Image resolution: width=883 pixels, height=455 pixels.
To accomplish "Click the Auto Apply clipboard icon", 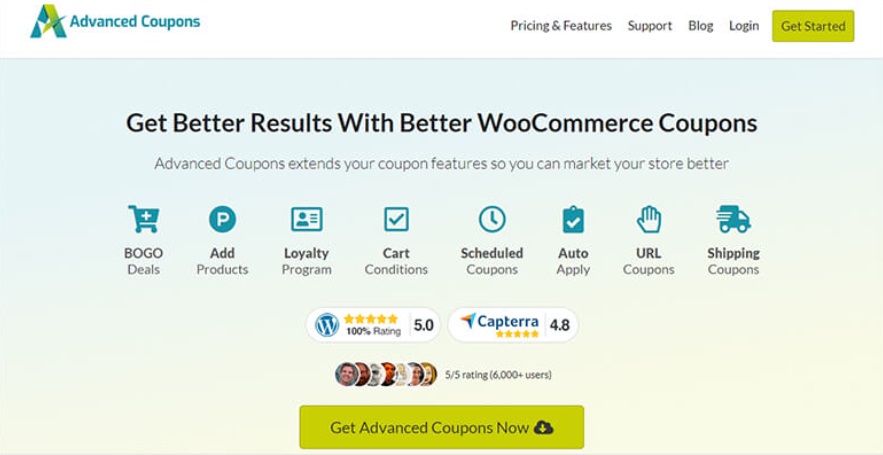I will (573, 219).
